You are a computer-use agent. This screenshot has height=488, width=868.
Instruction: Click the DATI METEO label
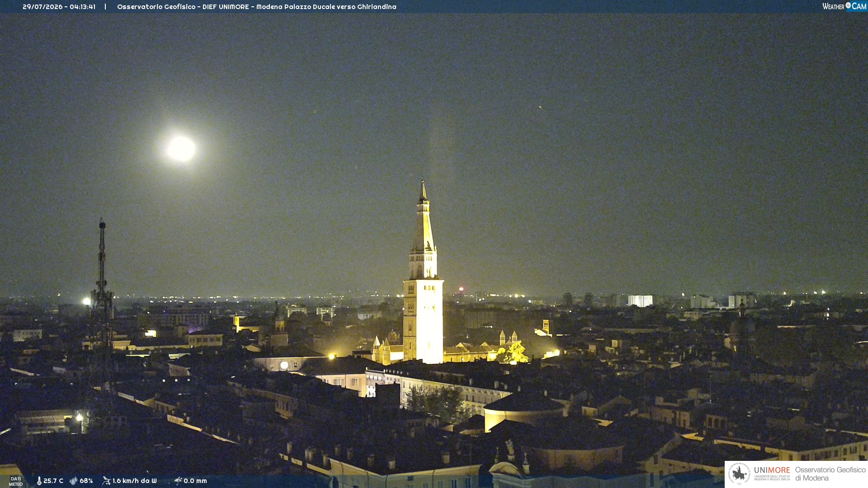(16, 481)
